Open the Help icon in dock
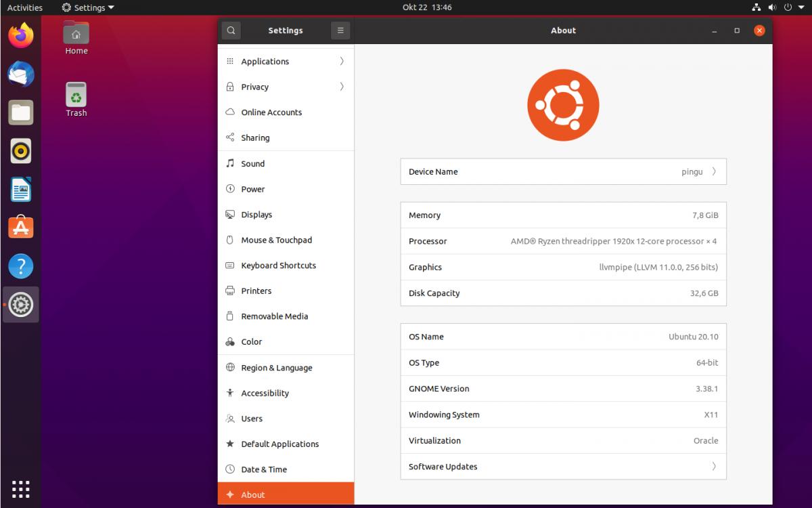 (21, 266)
